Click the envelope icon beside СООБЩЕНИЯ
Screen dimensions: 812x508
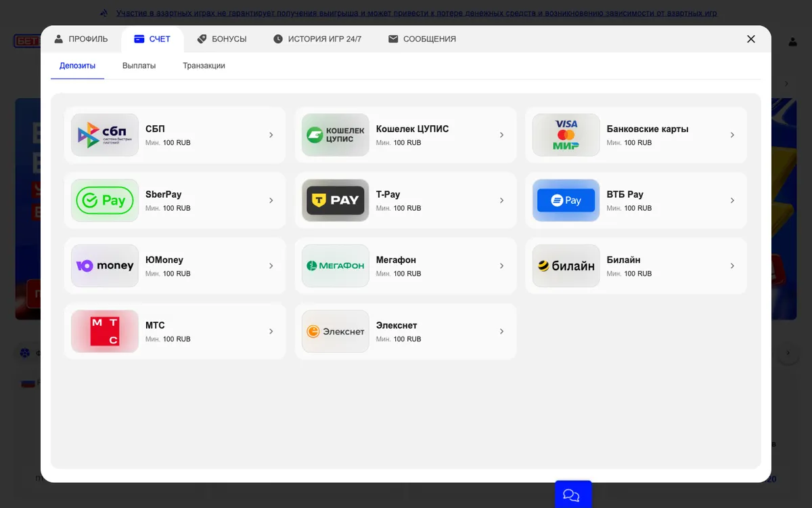[x=393, y=39]
